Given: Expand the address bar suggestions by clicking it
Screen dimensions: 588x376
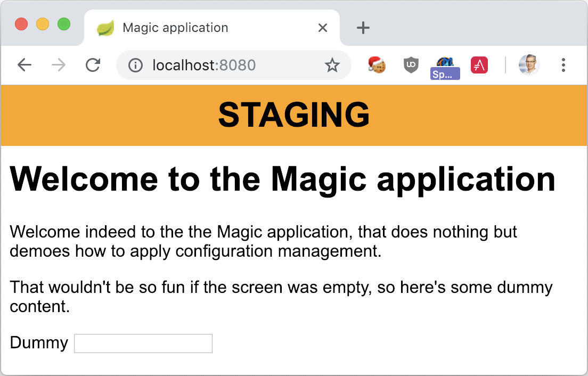Looking at the screenshot, I should 224,64.
